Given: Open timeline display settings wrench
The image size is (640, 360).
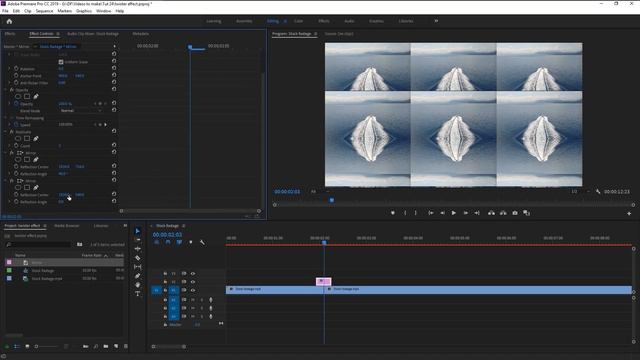Looking at the screenshot, I should pos(202,242).
